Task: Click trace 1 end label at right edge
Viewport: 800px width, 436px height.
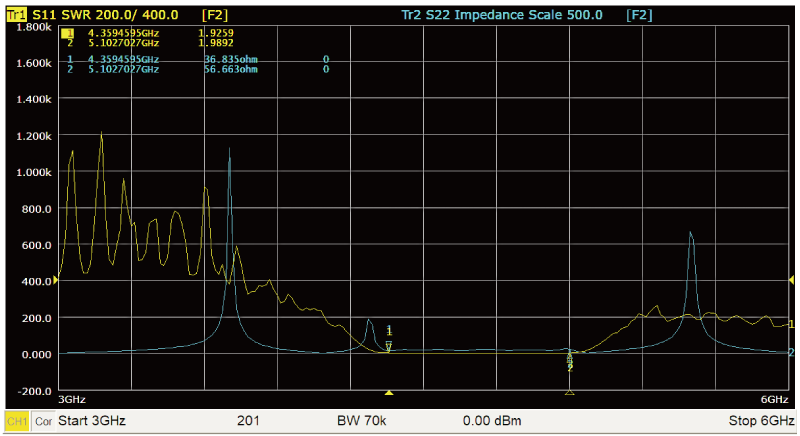Action: [x=791, y=324]
